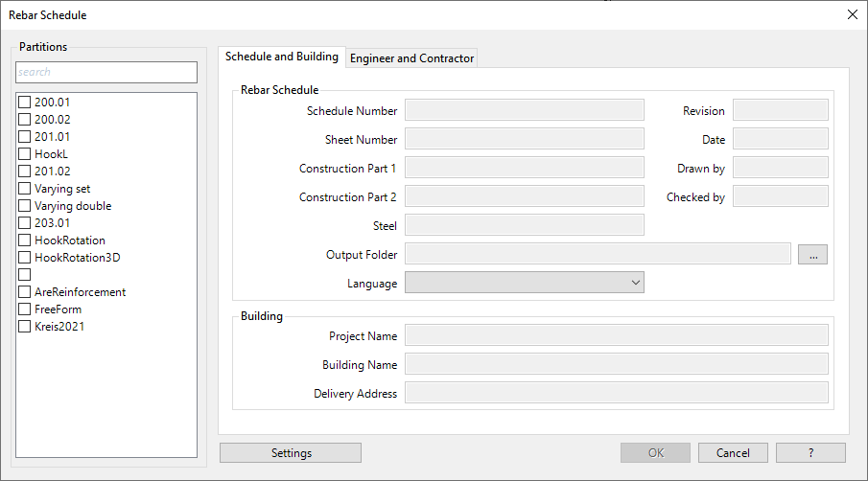Switch to Engineer and Contractor tab
The image size is (868, 481).
[411, 58]
